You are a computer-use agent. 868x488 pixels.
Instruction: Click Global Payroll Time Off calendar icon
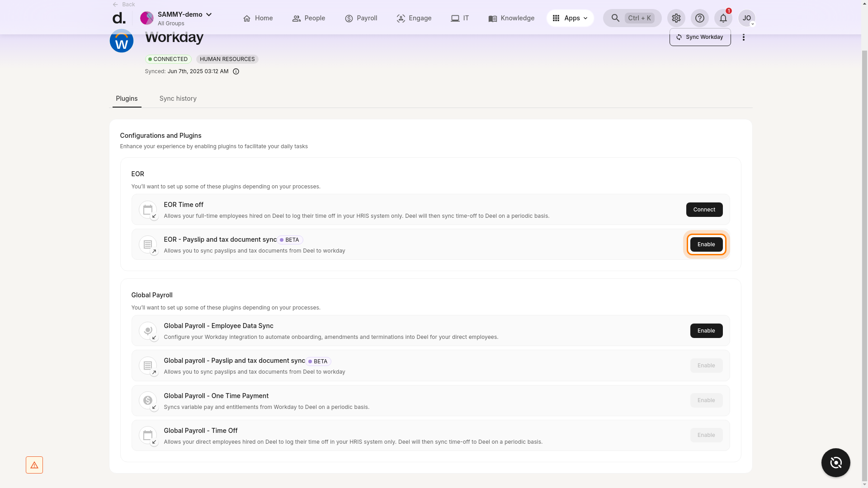[x=147, y=435]
